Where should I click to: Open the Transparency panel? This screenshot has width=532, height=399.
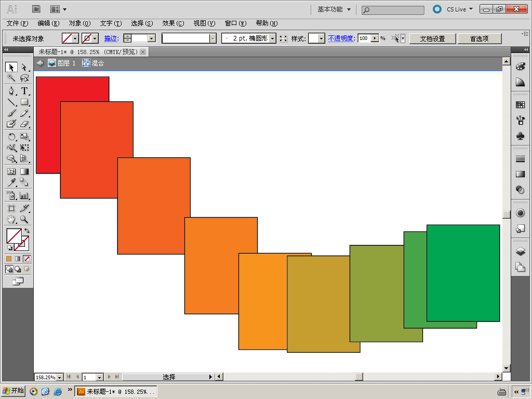[520, 190]
